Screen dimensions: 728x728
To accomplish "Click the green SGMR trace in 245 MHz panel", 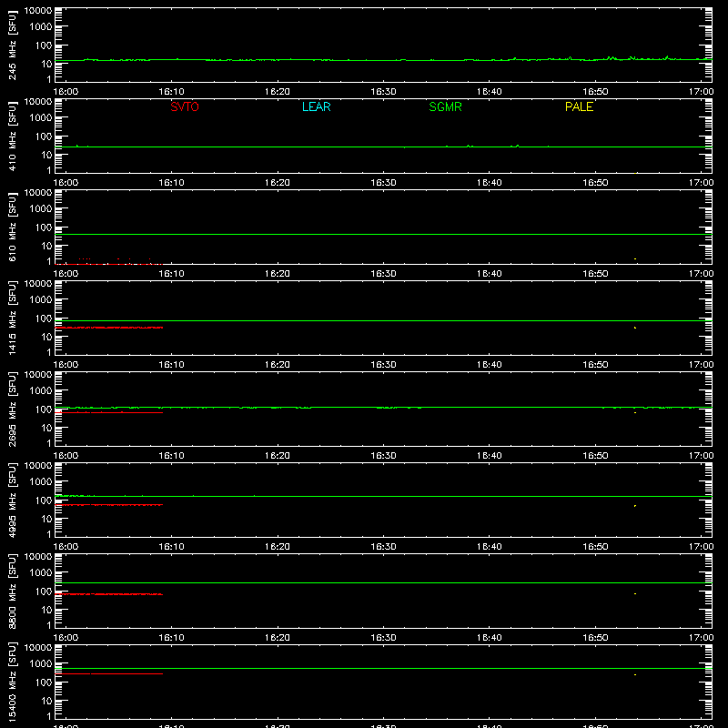I will click(x=383, y=60).
